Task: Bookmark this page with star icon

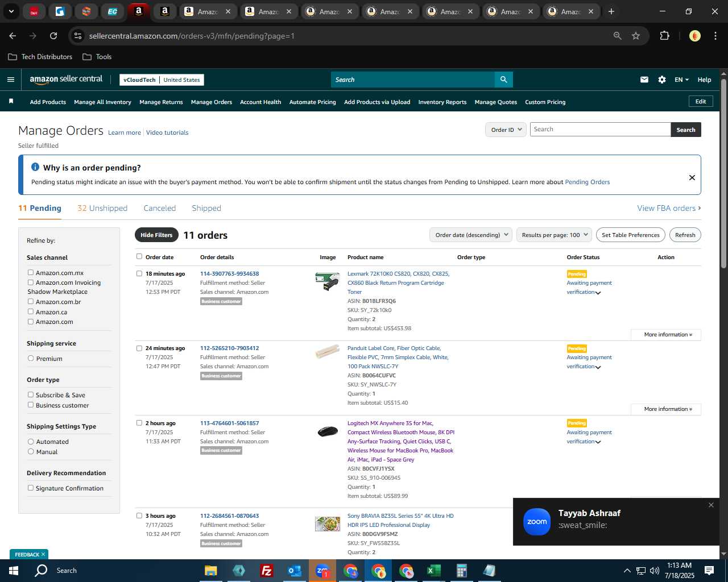Action: [x=636, y=36]
